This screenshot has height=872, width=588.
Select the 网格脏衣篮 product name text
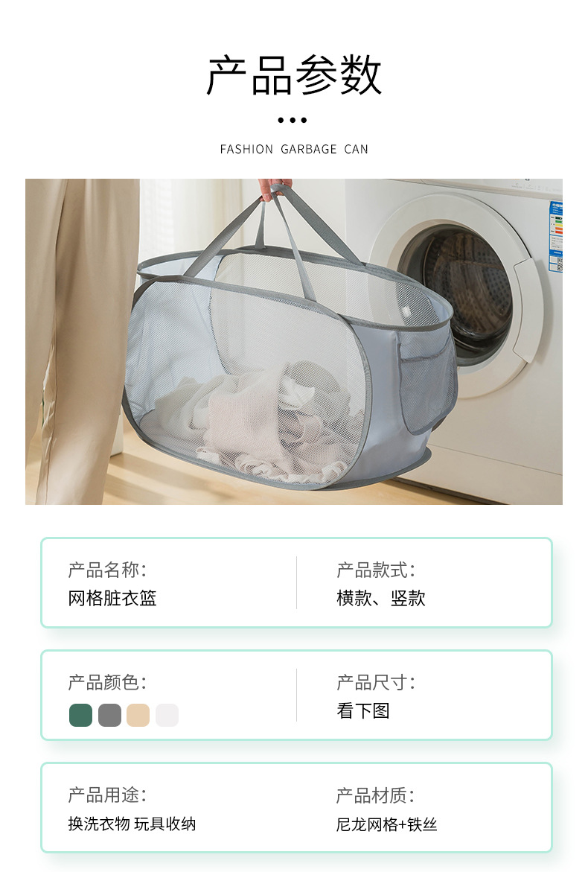pos(112,599)
